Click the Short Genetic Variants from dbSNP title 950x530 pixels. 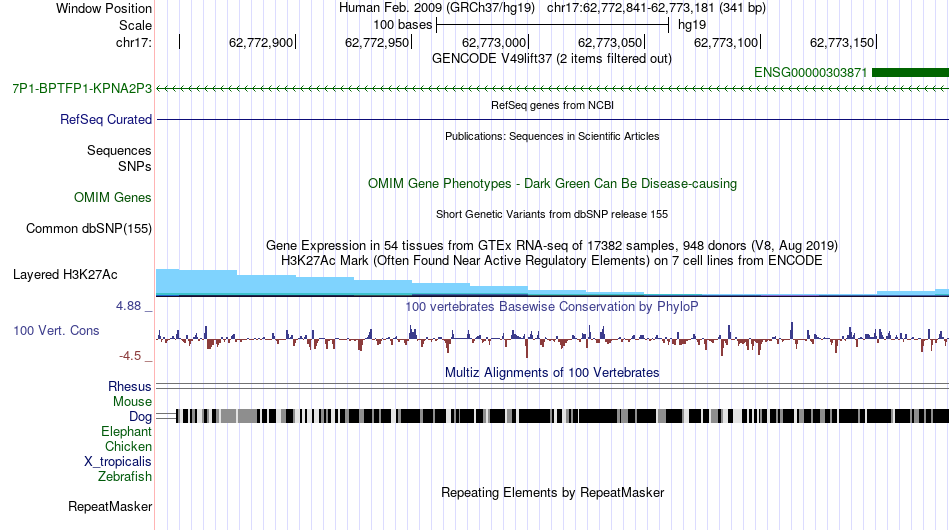(x=552, y=214)
